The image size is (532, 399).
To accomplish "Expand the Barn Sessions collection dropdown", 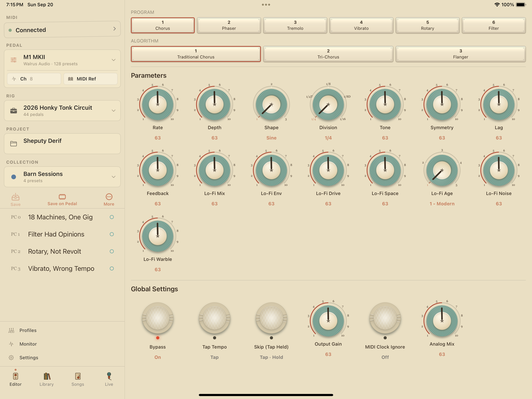I will (x=114, y=177).
